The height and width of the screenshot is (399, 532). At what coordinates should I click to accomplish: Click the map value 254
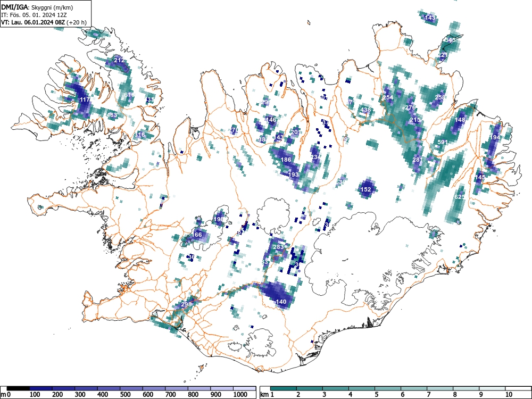pos(388,97)
